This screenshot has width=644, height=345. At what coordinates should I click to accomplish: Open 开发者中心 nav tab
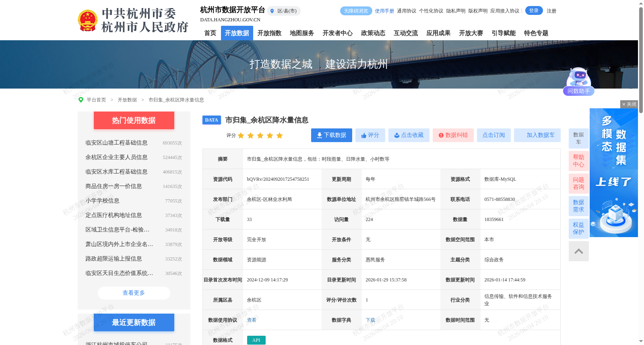coord(338,33)
